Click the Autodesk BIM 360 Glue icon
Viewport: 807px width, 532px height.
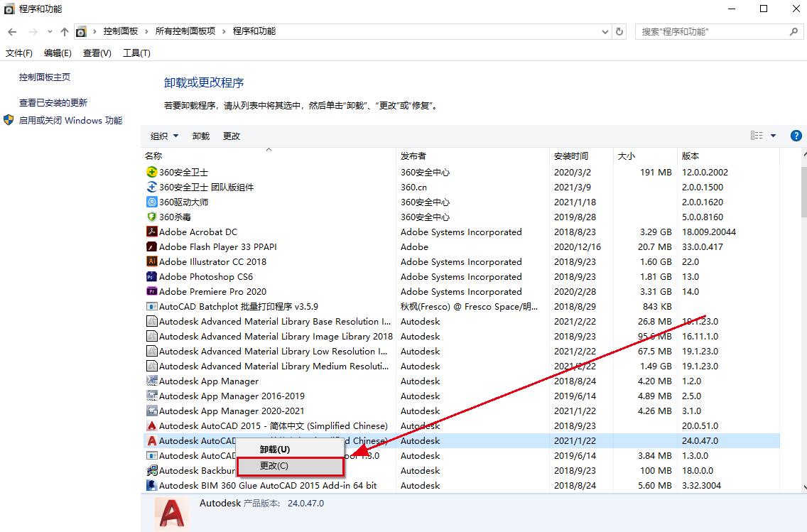tap(152, 485)
